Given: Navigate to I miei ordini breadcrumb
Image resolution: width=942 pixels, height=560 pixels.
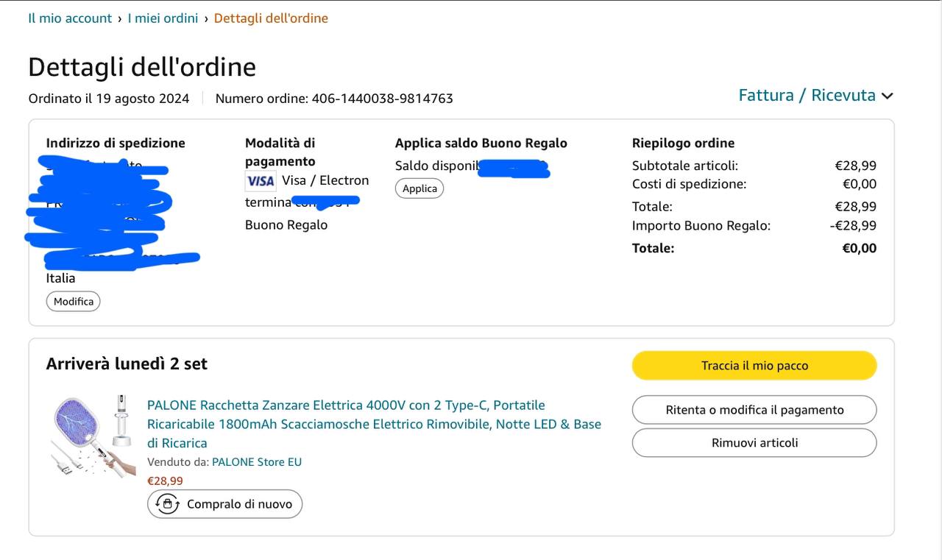Looking at the screenshot, I should [x=163, y=18].
